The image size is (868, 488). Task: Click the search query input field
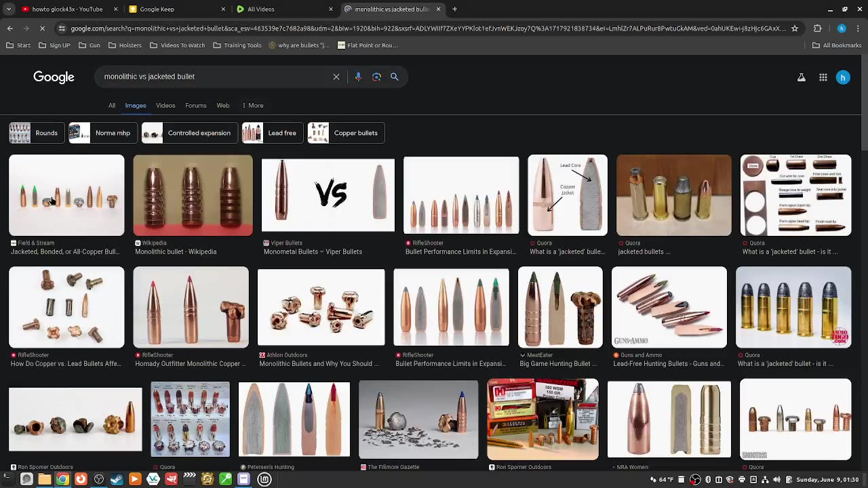coord(214,77)
